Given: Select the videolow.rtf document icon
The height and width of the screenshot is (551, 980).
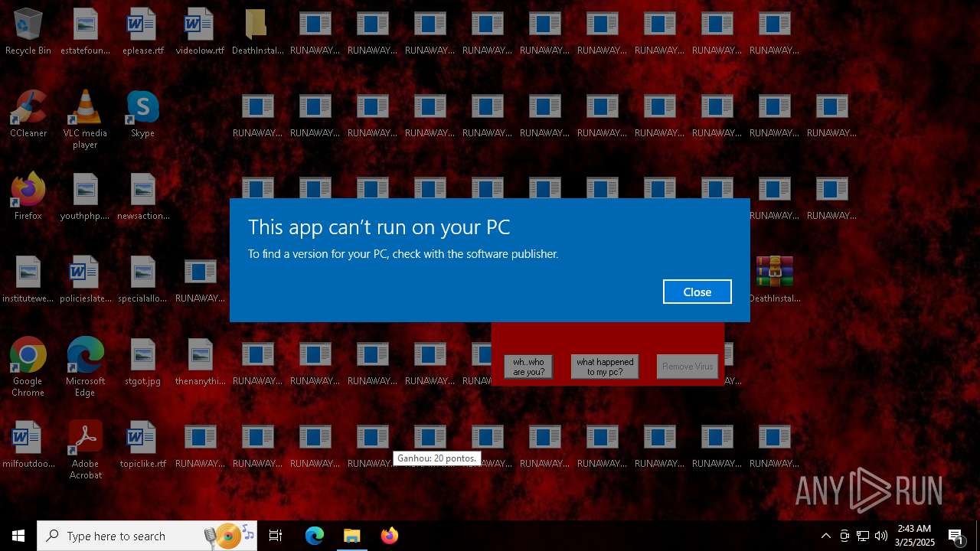Looking at the screenshot, I should [x=200, y=31].
